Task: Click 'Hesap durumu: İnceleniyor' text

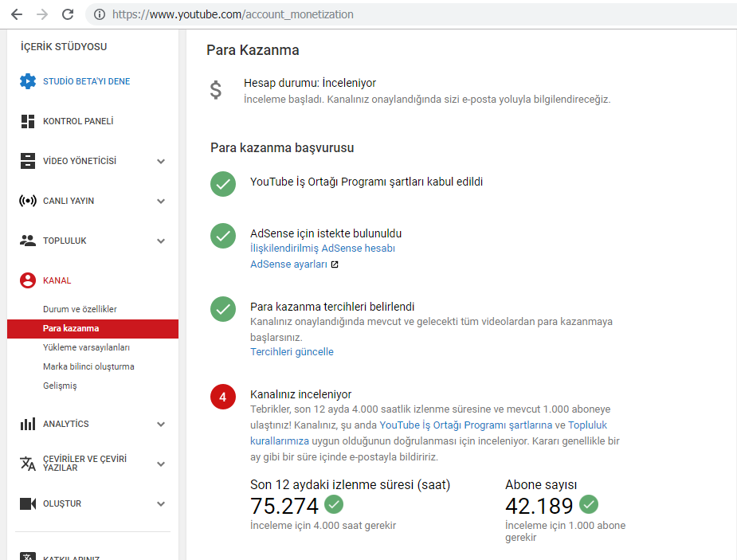Action: 310,83
